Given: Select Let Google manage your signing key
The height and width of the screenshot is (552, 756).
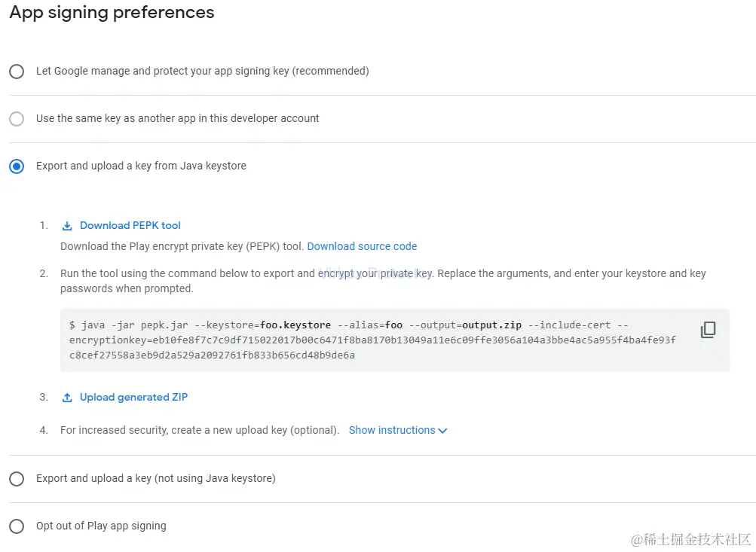Looking at the screenshot, I should click(x=17, y=72).
